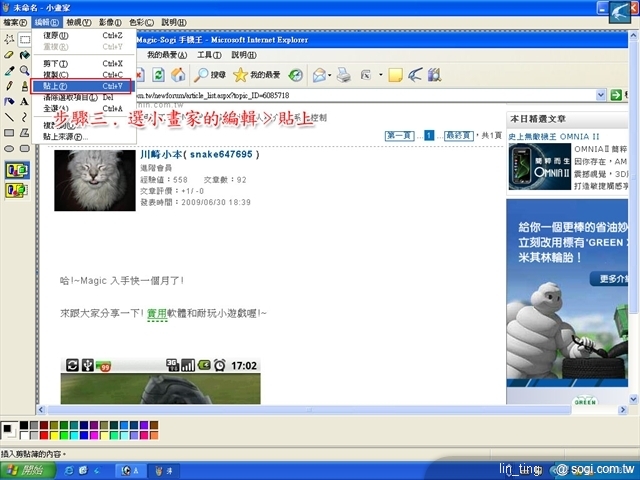Pick the orange color swatch

coord(154,436)
